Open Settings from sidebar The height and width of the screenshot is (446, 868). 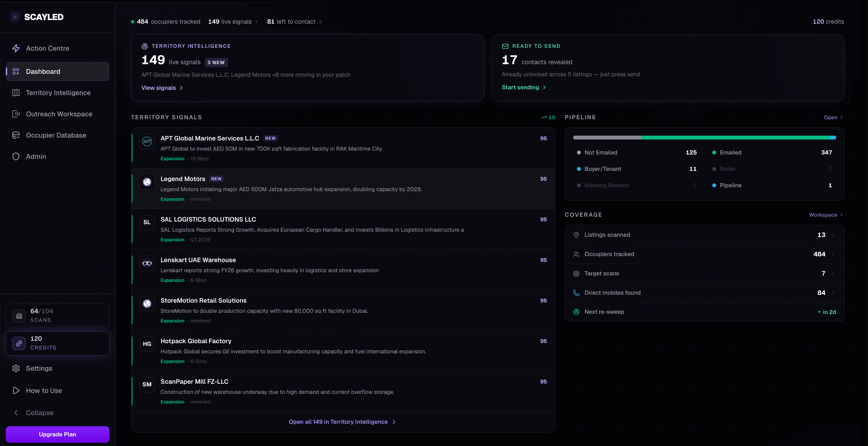(58, 368)
